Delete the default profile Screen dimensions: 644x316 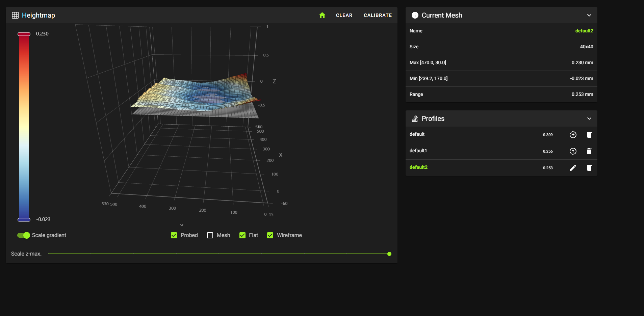589,135
